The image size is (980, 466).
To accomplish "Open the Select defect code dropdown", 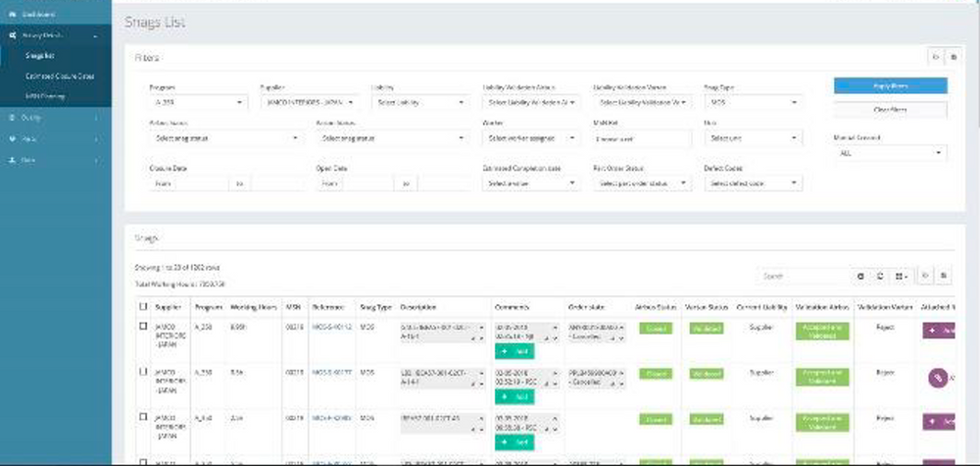I will (x=753, y=183).
